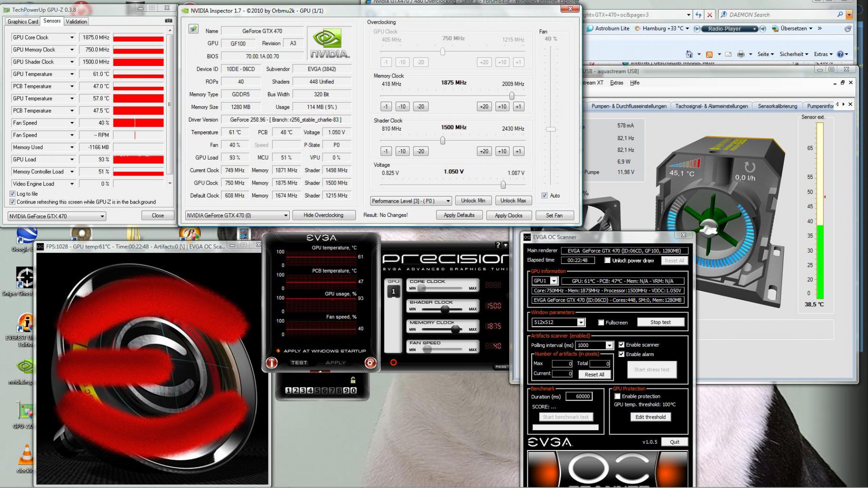868x488 pixels.
Task: Adjust the Shader Clock slider in EVGA Precision
Action: click(445, 309)
